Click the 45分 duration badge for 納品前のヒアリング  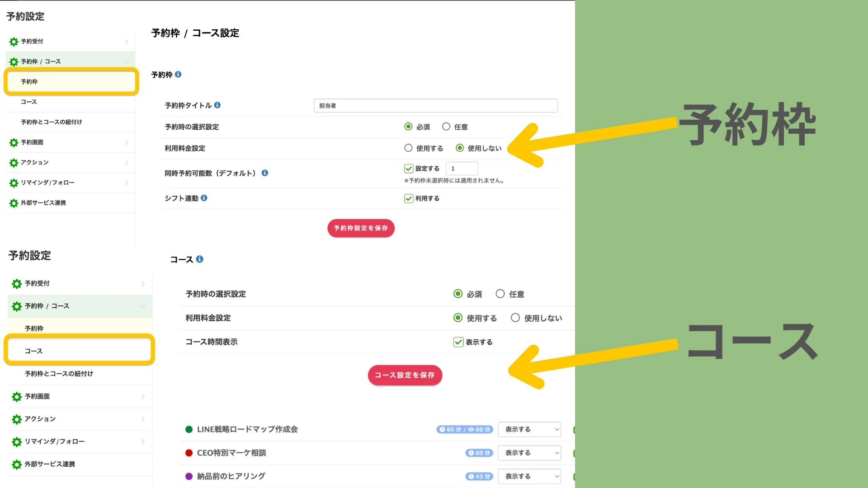coord(479,476)
